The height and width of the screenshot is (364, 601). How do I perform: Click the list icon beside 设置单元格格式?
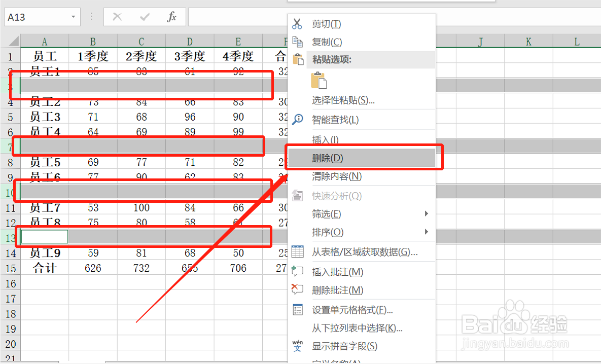point(298,308)
